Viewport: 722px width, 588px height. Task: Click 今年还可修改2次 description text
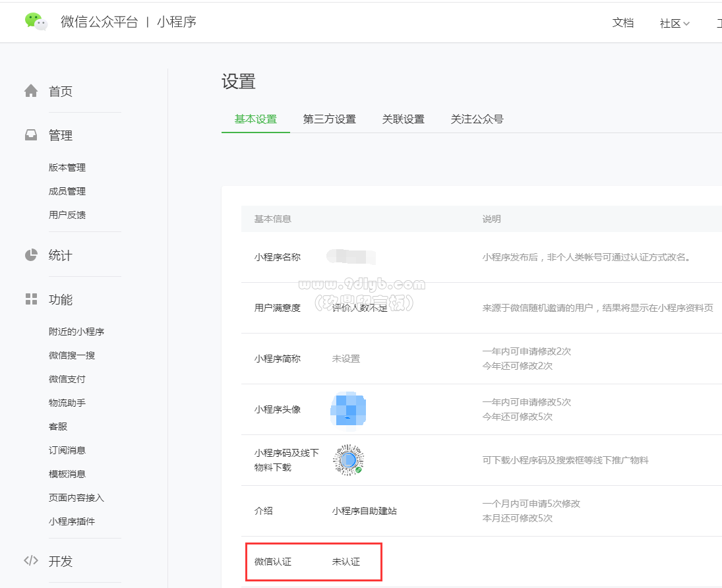(518, 366)
